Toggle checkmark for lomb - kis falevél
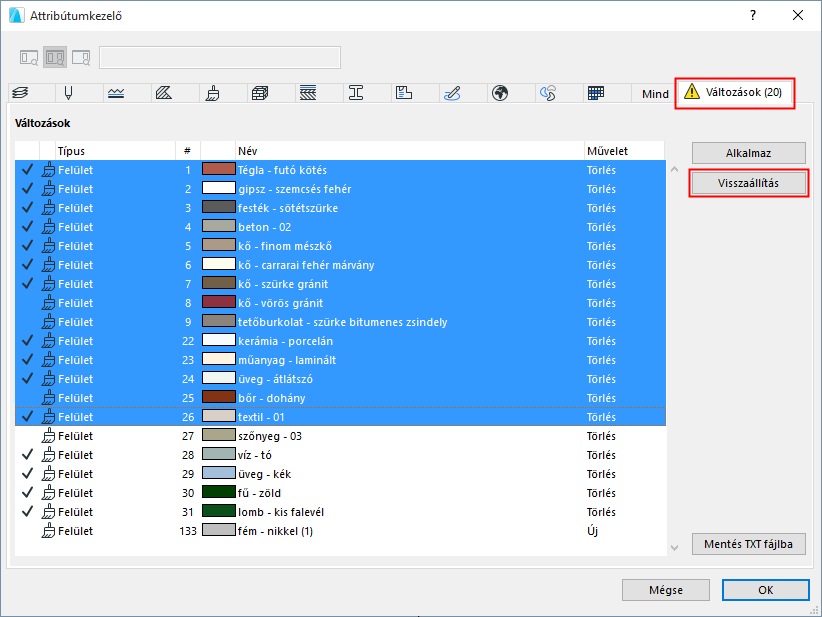 pos(27,512)
